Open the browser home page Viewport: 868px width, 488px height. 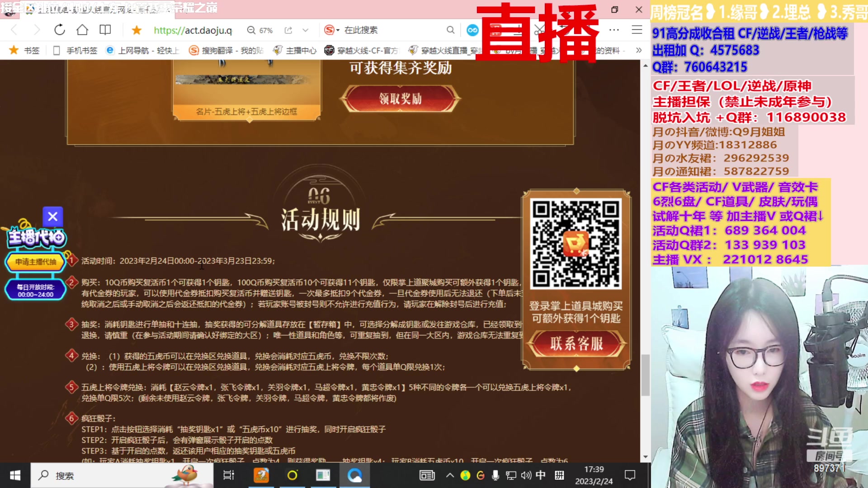click(x=82, y=30)
